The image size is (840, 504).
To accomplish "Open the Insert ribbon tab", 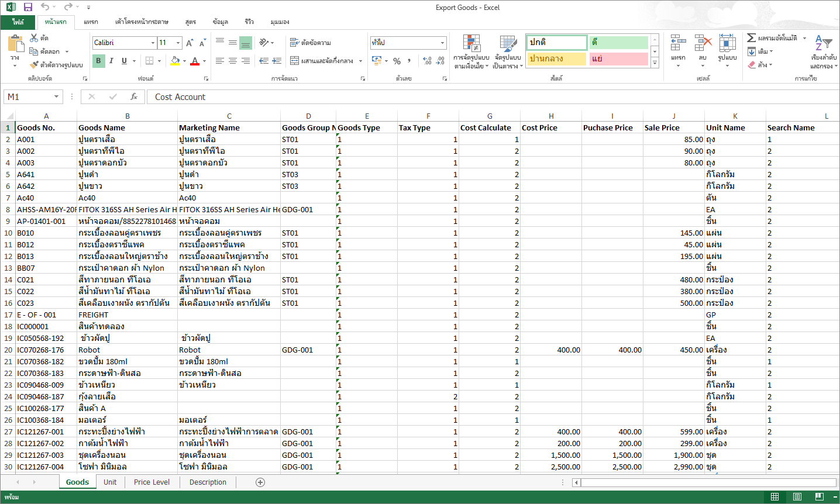I will coord(91,22).
